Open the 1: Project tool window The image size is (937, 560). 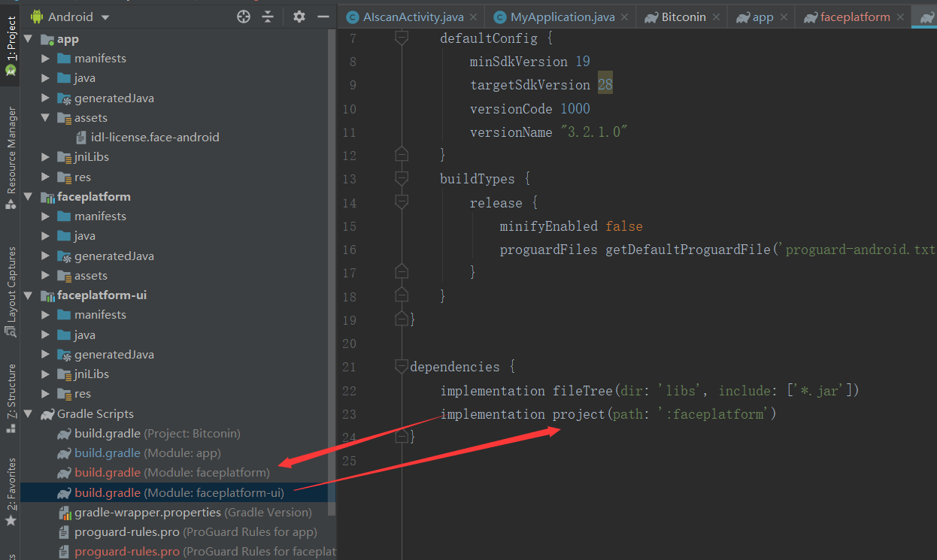coord(11,47)
